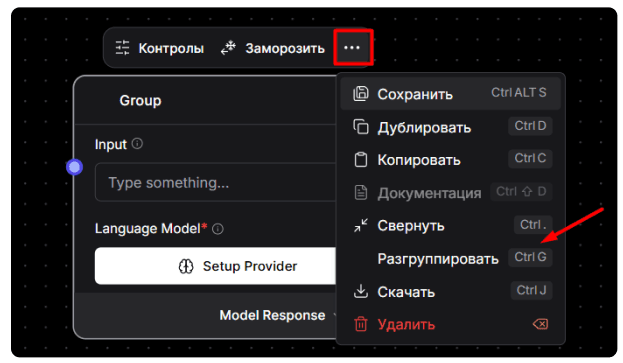Click the Setup Provider button
623x363 pixels.
tap(216, 266)
